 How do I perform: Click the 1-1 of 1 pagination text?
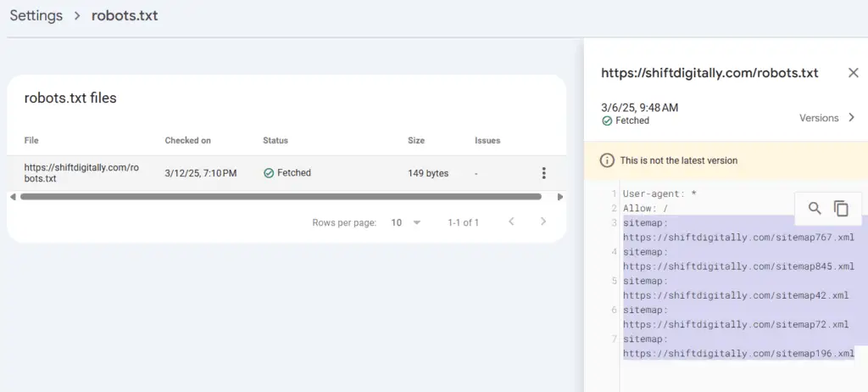[464, 222]
